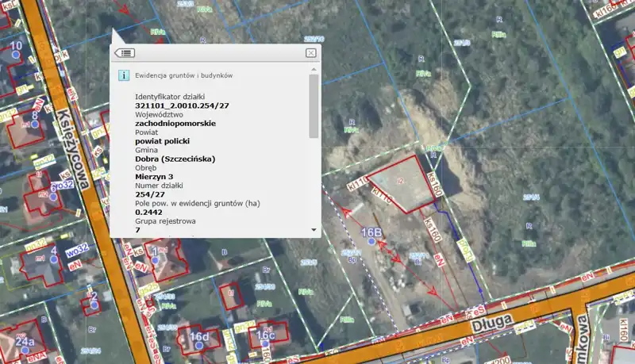Select the blue address point 16B
The image size is (635, 364).
coord(371,241)
